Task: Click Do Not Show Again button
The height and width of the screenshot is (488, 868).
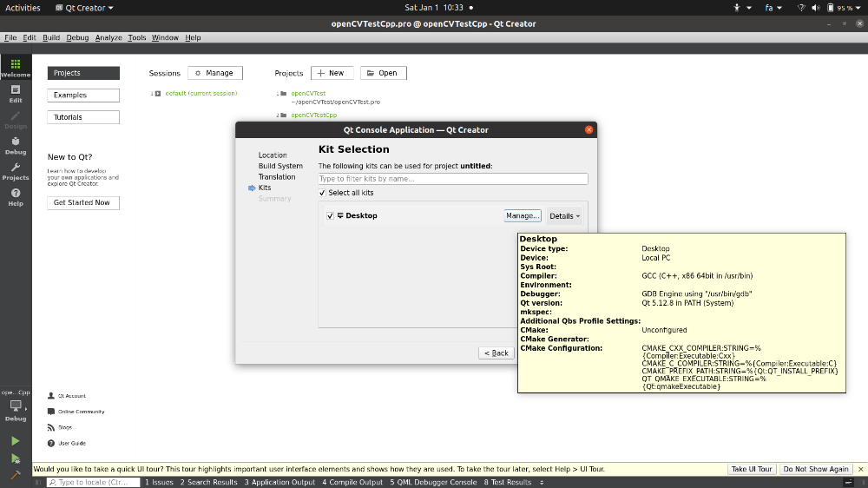Action: [815, 469]
